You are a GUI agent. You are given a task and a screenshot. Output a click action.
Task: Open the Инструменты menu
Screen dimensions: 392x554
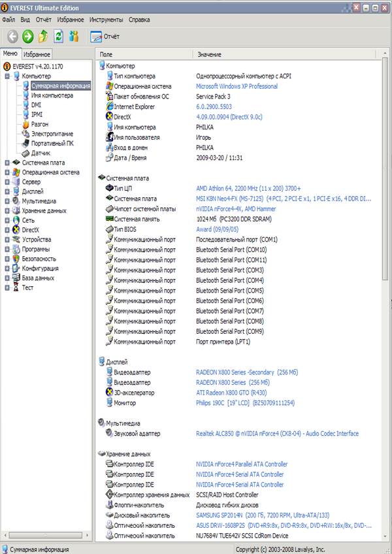click(106, 20)
